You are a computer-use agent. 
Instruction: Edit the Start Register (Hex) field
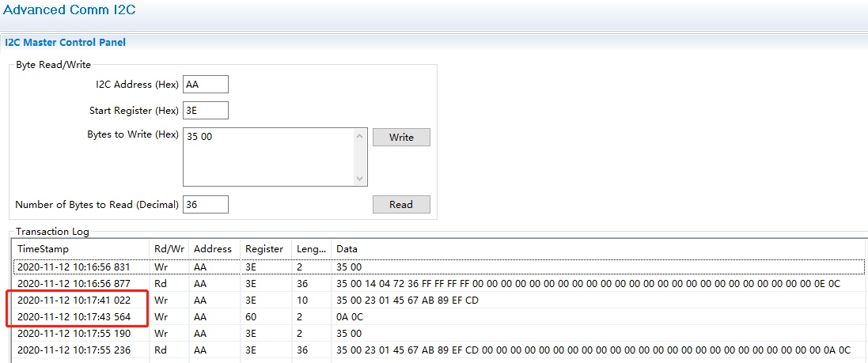pos(206,110)
